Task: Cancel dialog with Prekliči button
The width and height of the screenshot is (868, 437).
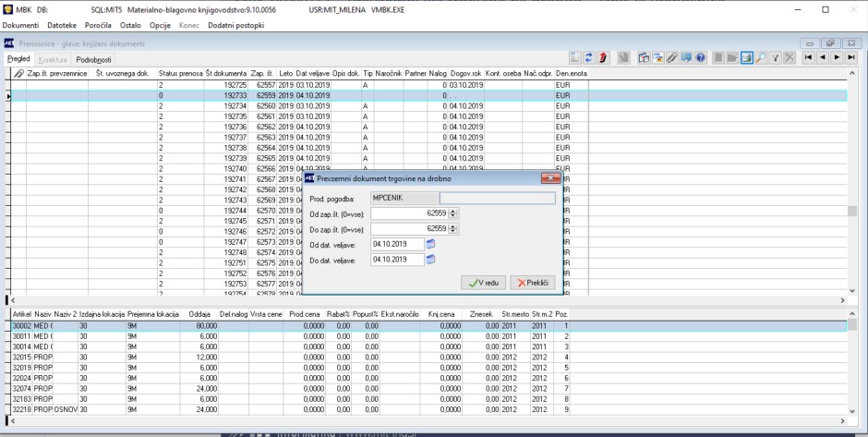Action: pyautogui.click(x=533, y=283)
